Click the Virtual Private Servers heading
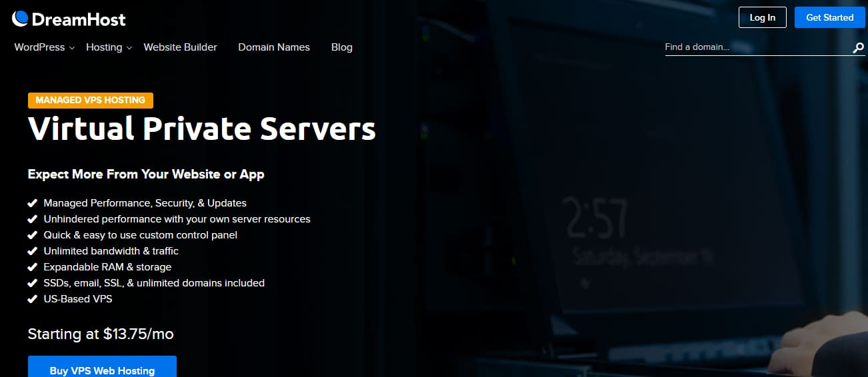 tap(202, 129)
